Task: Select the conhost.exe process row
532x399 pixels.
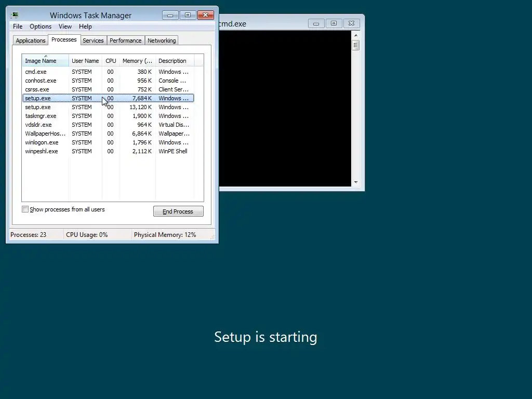Action: pos(108,81)
